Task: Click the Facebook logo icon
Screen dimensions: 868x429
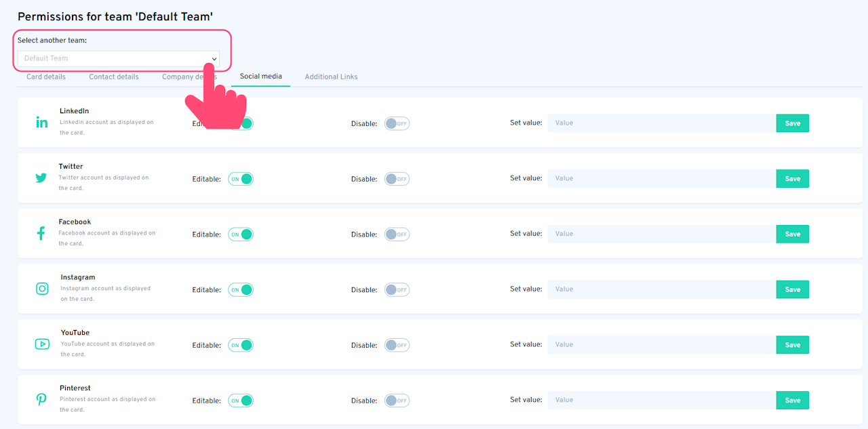Action: (41, 233)
